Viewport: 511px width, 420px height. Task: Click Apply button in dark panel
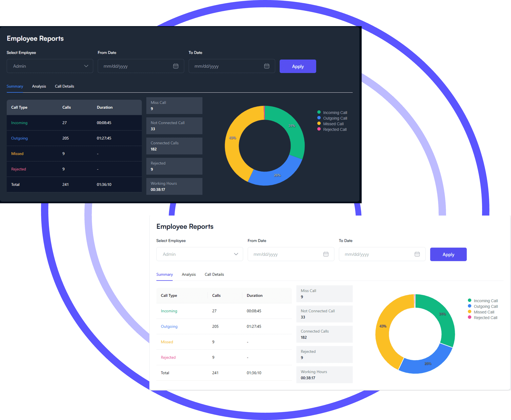[x=298, y=66]
